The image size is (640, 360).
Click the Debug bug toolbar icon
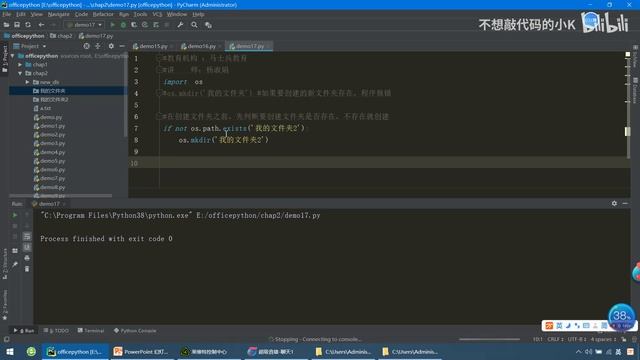click(123, 25)
